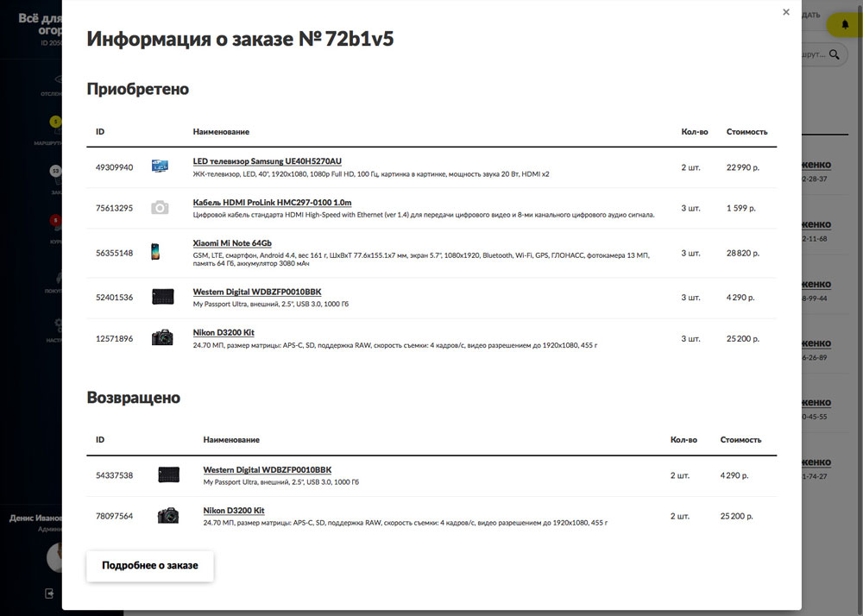Open Кабель HDMI ProLink HMC297-0100 link

tap(272, 203)
